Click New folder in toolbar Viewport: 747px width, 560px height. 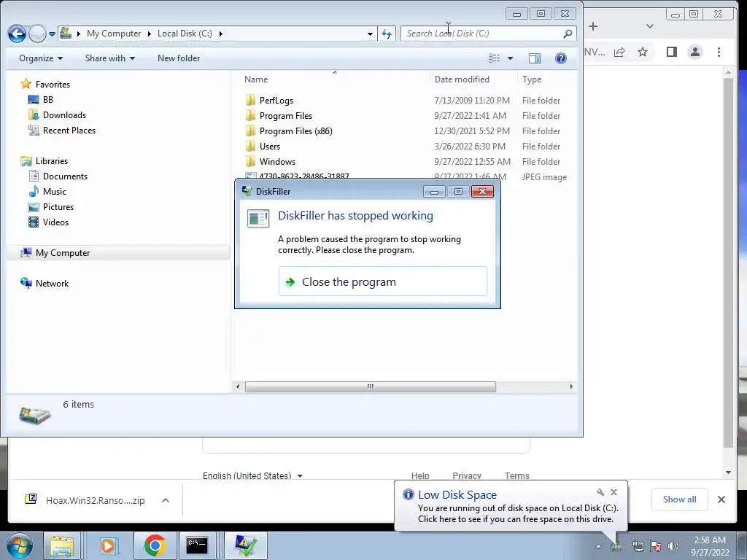[x=179, y=58]
